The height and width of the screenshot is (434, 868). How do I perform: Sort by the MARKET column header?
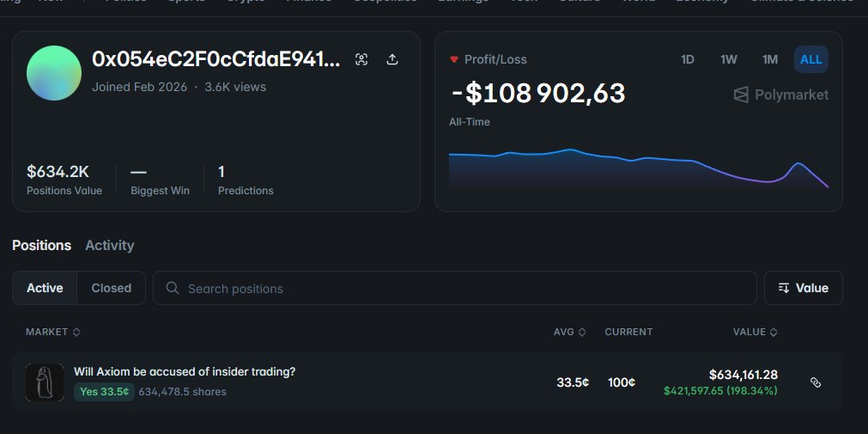coord(53,332)
